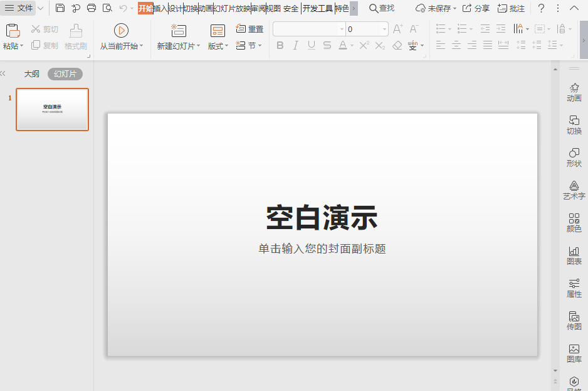Switch to the Developer Tools (开发工具) tab
The width and height of the screenshot is (588, 391).
317,8
